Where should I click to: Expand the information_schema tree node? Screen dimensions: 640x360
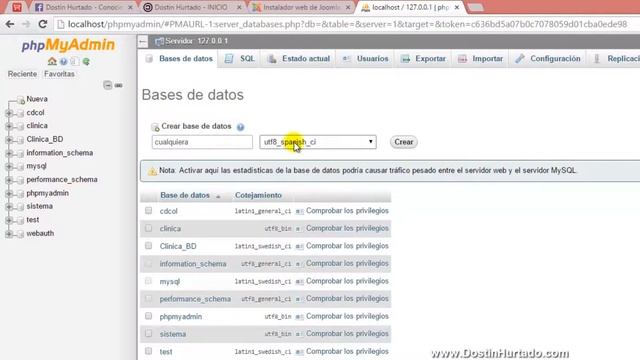(9, 153)
